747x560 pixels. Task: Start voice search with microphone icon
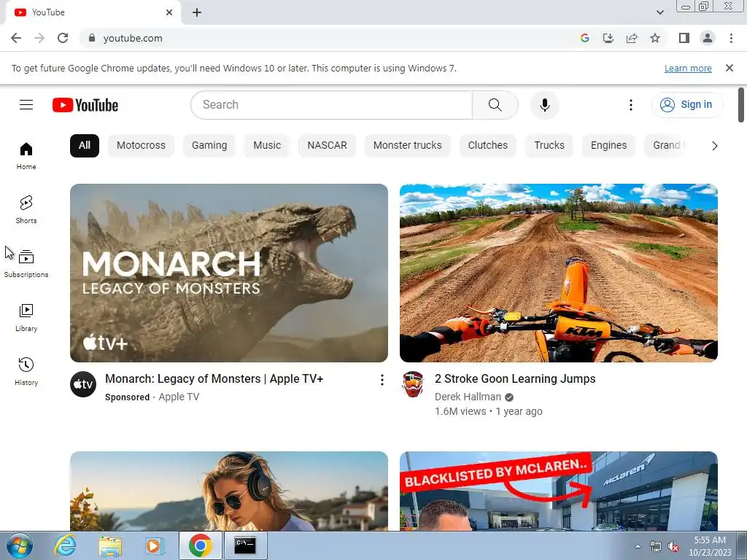tap(544, 105)
